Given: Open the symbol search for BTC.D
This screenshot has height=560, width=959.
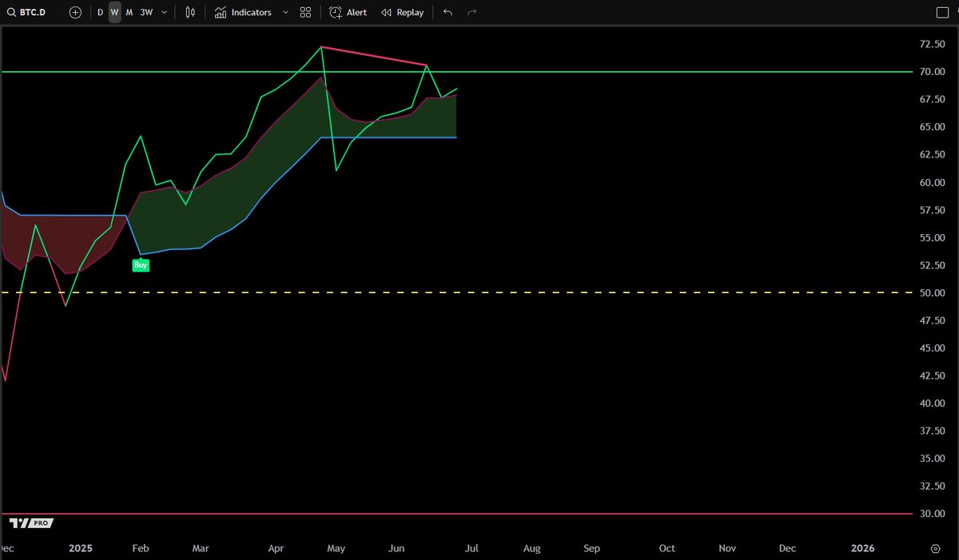Looking at the screenshot, I should click(x=28, y=12).
